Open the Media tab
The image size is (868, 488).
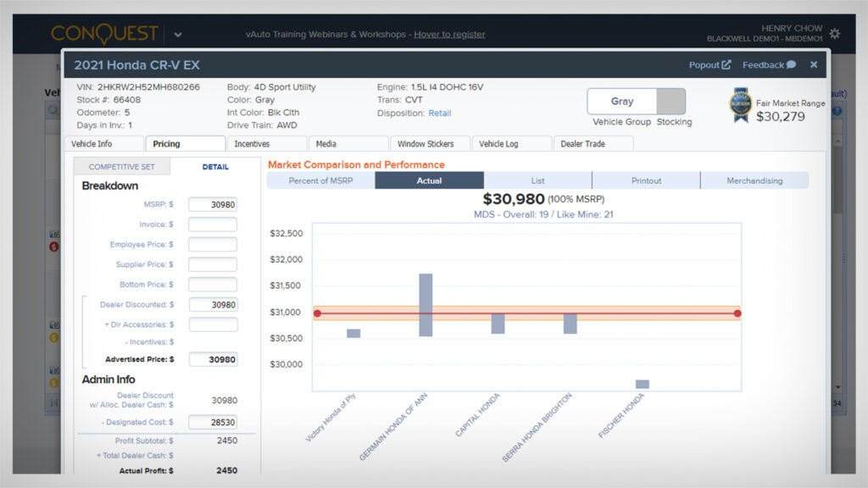tap(348, 144)
